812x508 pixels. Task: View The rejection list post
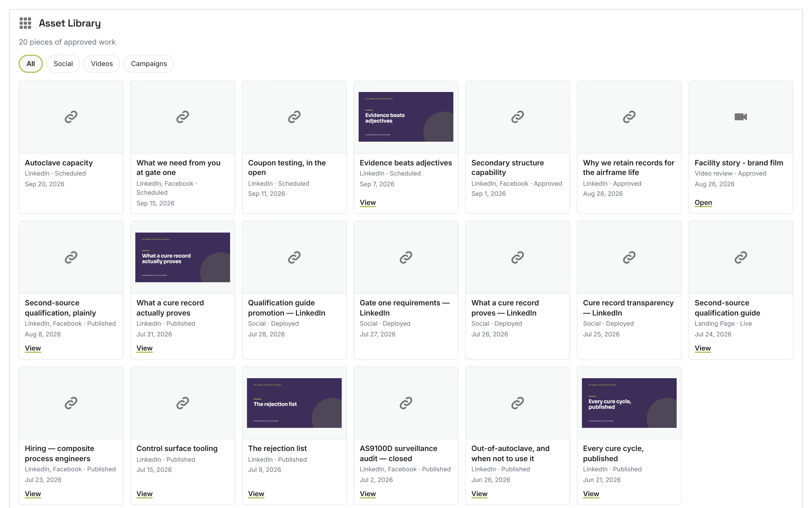click(256, 494)
